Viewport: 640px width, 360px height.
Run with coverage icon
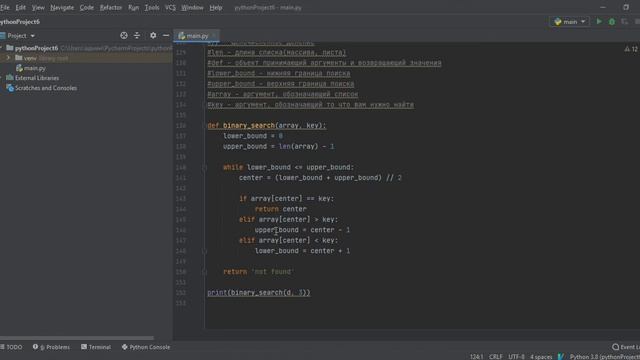pyautogui.click(x=624, y=22)
